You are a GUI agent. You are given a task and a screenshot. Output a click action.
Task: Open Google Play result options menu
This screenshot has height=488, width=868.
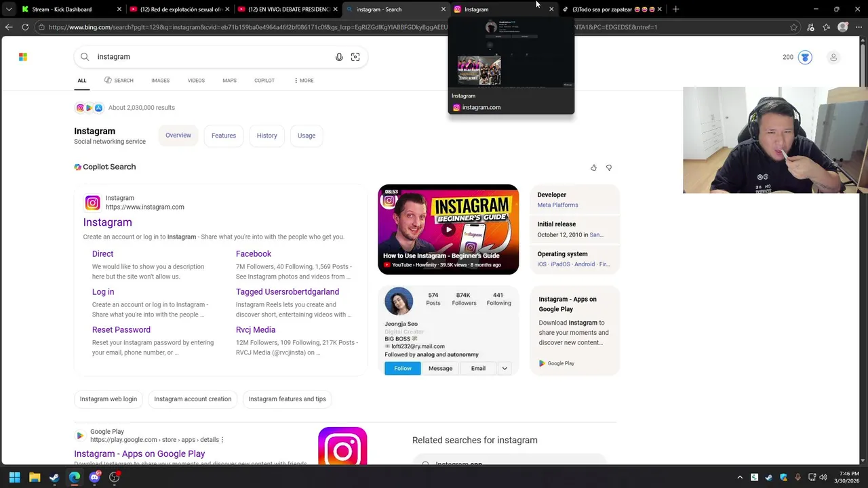pyautogui.click(x=222, y=440)
